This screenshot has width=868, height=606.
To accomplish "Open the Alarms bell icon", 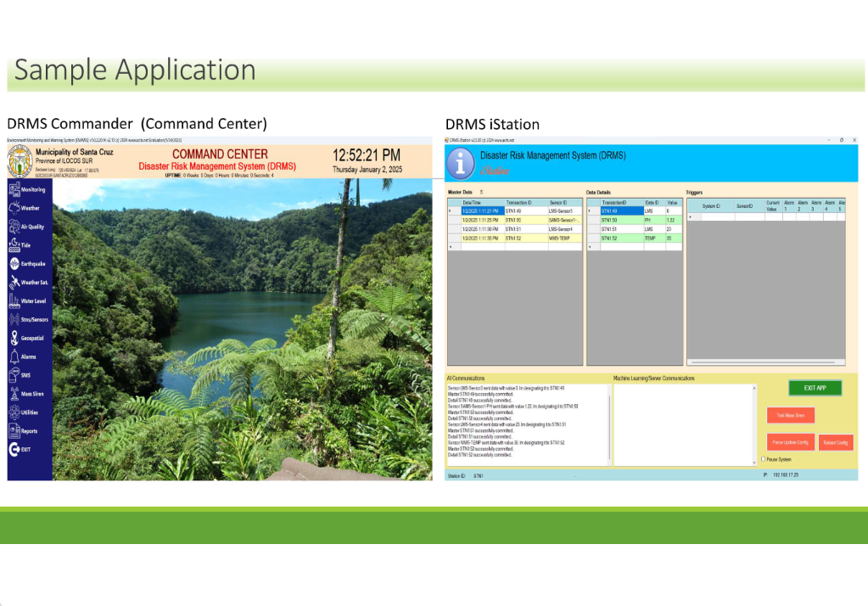I will coord(14,356).
